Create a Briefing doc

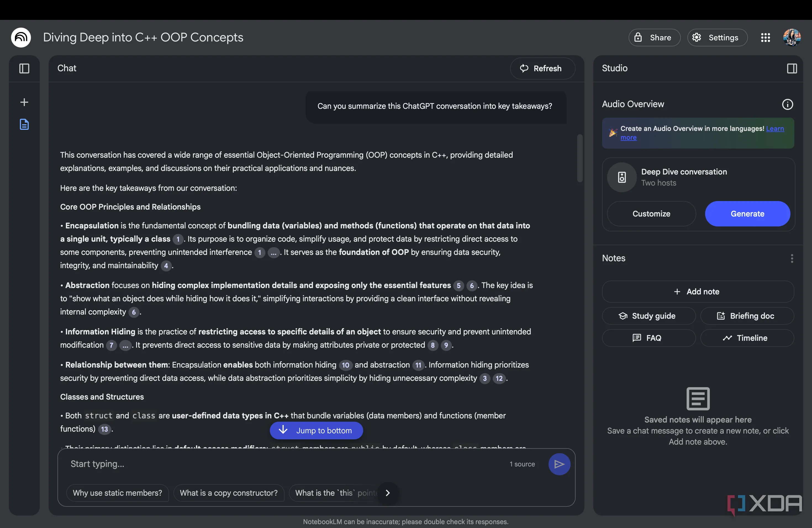click(747, 316)
